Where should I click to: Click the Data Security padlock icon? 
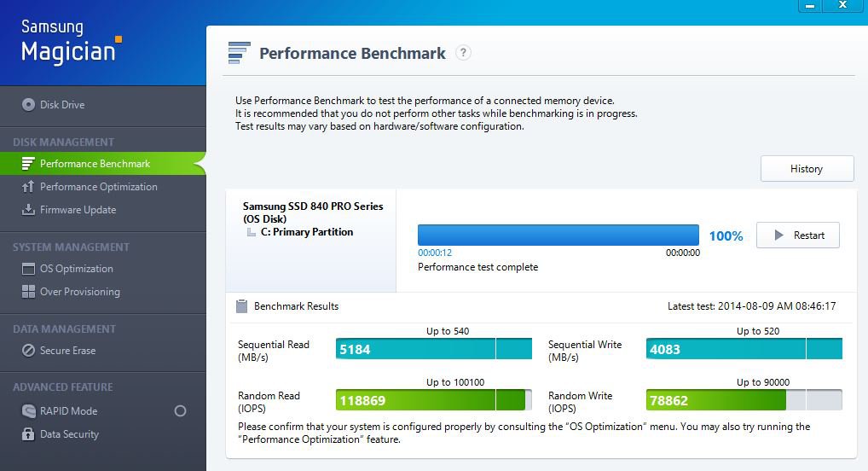28,433
